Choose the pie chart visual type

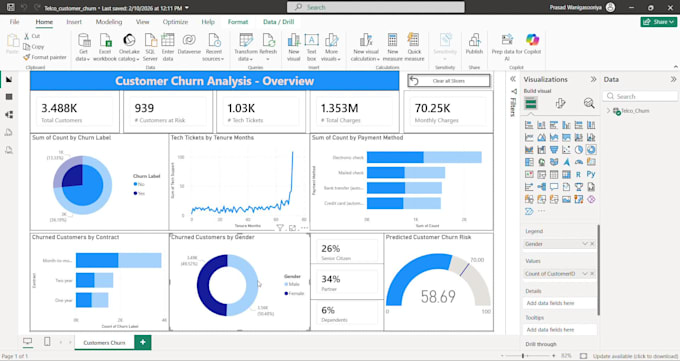tap(579, 150)
